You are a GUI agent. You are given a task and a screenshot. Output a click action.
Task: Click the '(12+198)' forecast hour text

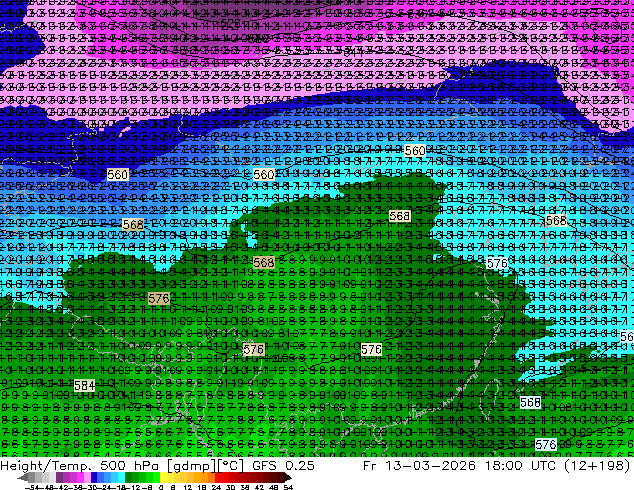click(596, 466)
